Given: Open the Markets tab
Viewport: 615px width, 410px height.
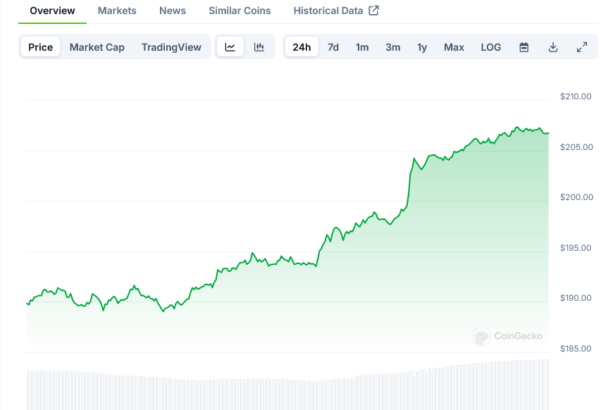Looking at the screenshot, I should pos(117,11).
